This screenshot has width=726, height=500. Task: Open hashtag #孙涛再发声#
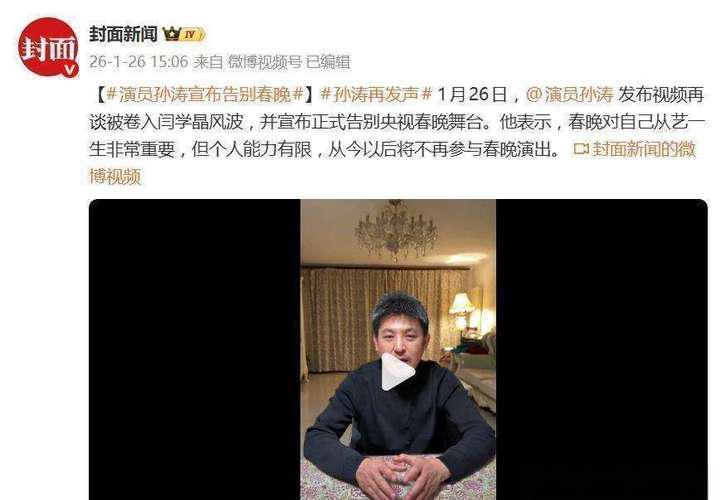tap(376, 94)
